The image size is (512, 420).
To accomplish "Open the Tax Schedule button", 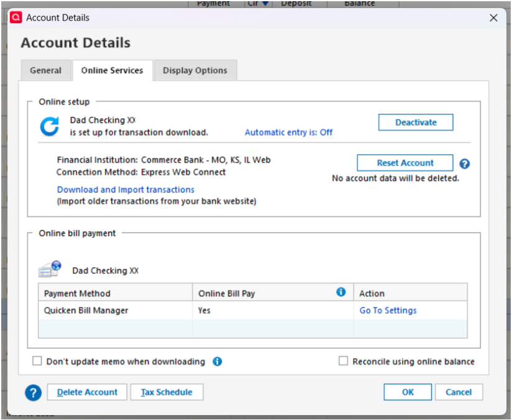I will pos(167,392).
